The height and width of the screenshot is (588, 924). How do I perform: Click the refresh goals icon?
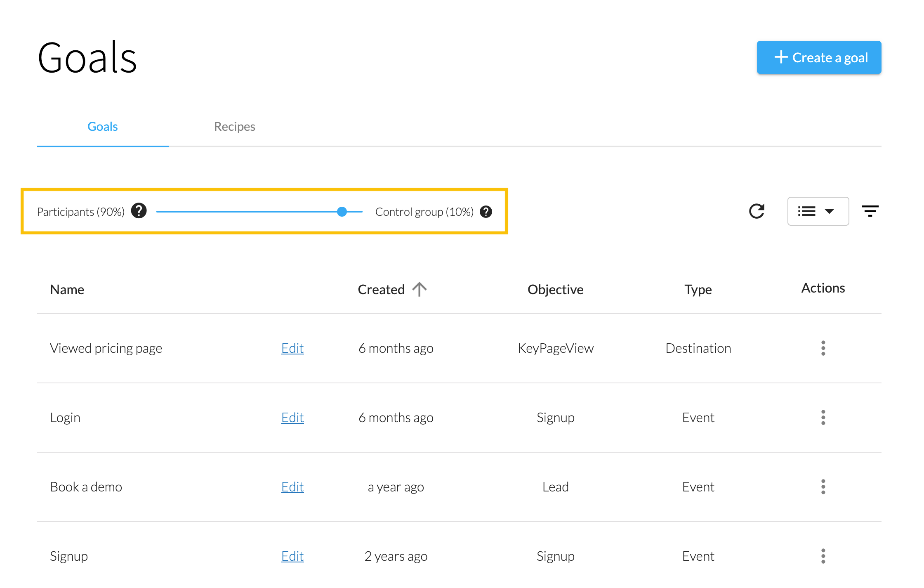click(x=757, y=211)
